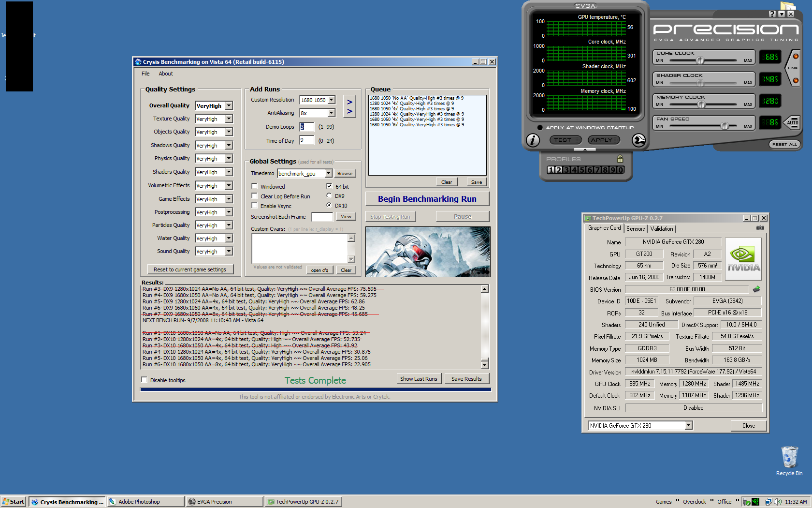Viewport: 812px width, 508px height.
Task: Click Begin Benchmarking Run
Action: coord(427,199)
